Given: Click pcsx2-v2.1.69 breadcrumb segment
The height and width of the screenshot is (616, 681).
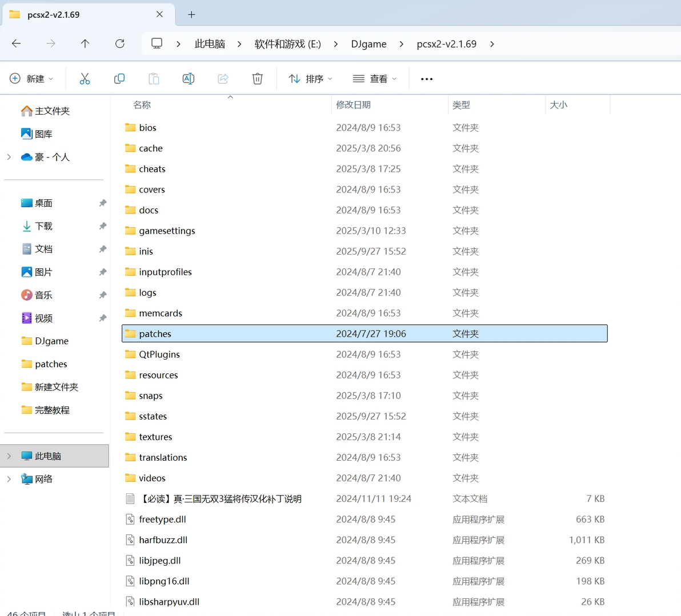Looking at the screenshot, I should pyautogui.click(x=446, y=44).
